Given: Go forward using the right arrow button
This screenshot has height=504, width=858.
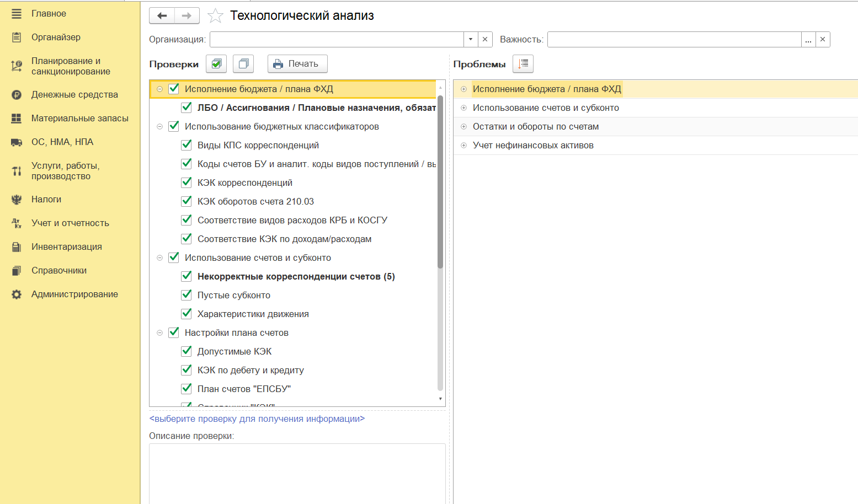Looking at the screenshot, I should pyautogui.click(x=187, y=16).
